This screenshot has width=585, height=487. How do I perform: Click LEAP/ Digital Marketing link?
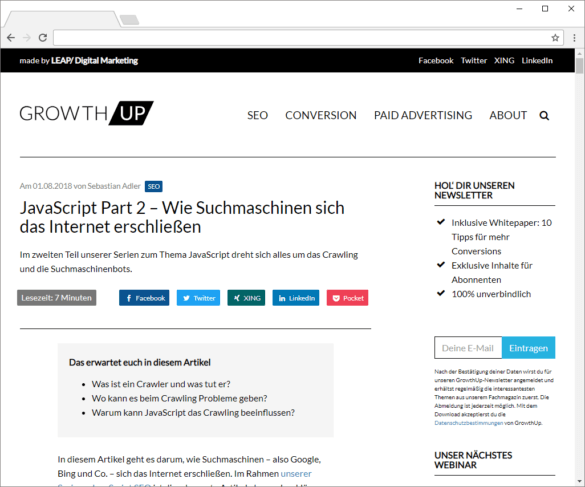94,60
